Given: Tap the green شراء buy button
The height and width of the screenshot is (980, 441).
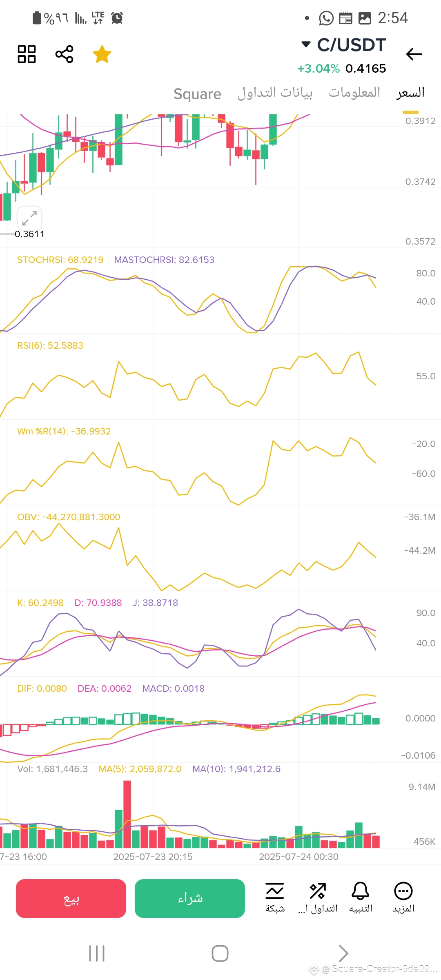Looking at the screenshot, I should coord(190,898).
